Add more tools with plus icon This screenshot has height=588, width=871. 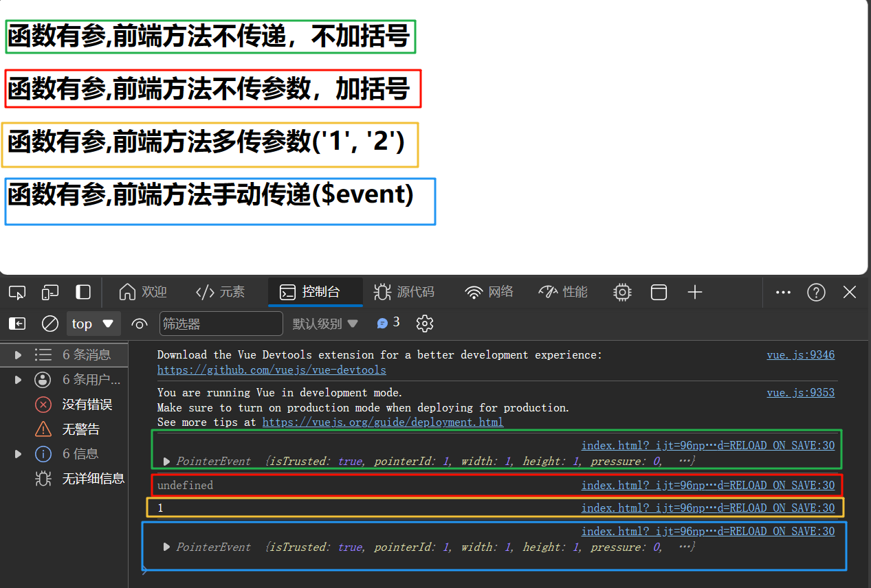pos(695,293)
